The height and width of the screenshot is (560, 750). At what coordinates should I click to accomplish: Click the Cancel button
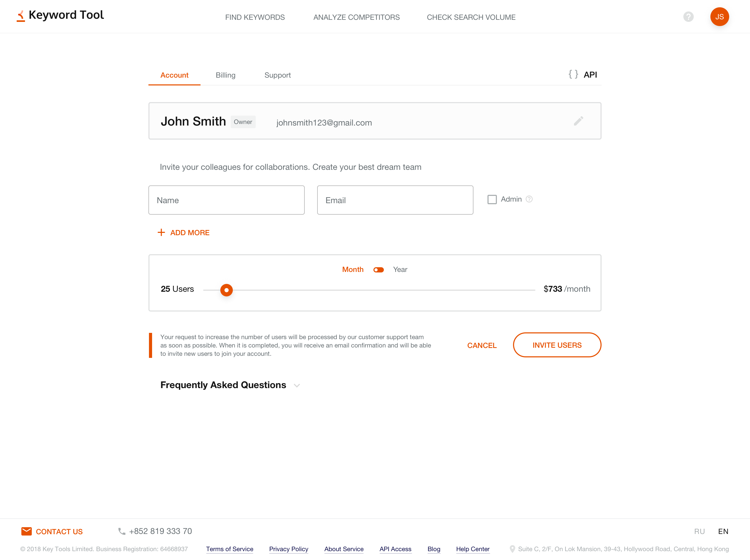coord(482,345)
